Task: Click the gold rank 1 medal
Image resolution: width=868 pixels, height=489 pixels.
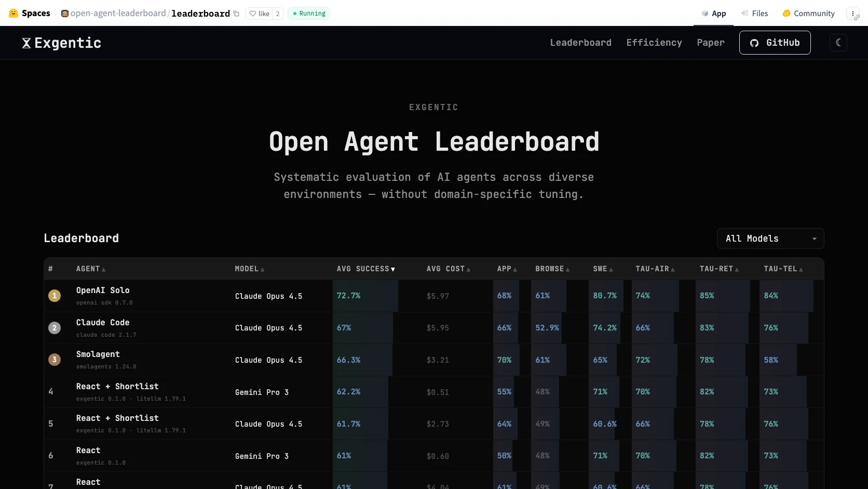Action: click(55, 296)
